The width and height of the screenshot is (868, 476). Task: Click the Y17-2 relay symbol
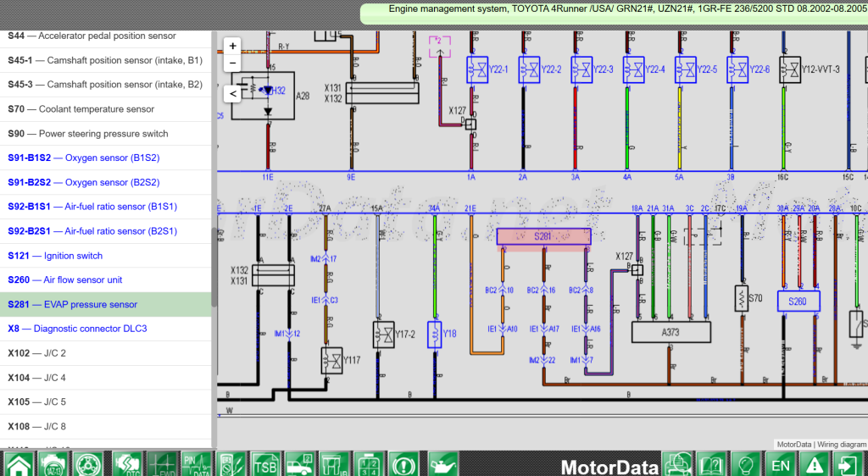[x=384, y=335]
